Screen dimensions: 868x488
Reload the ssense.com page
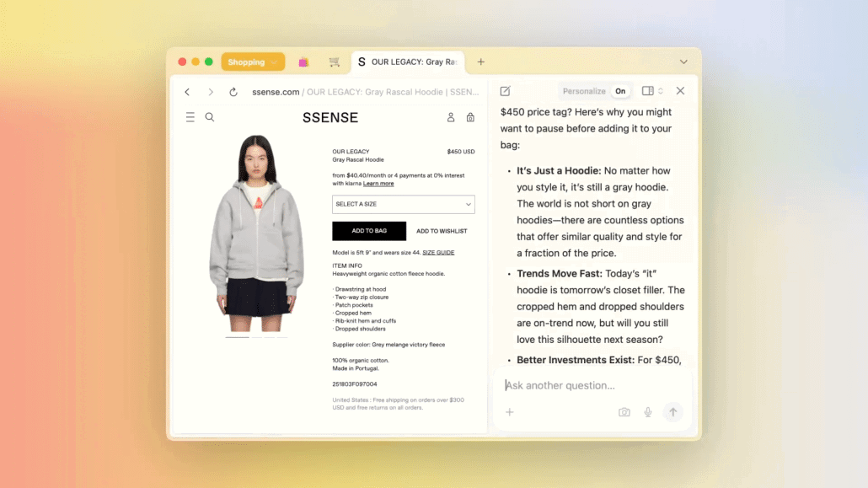(x=233, y=92)
